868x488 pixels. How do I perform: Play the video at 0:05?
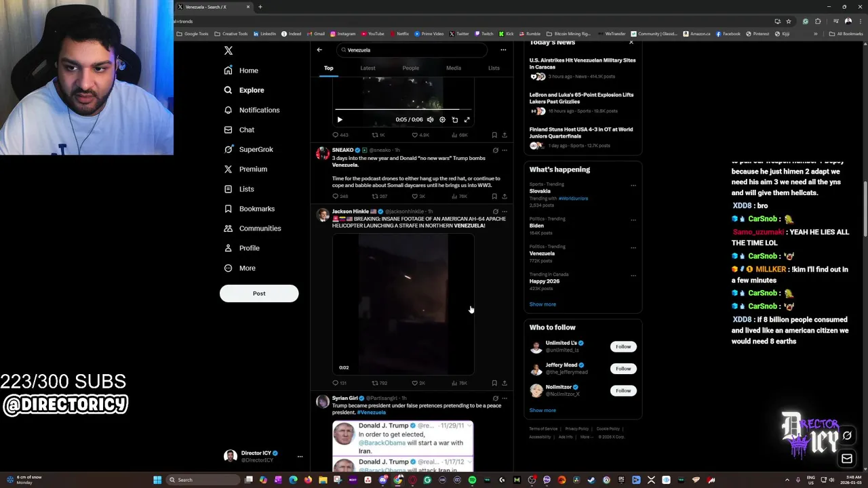pyautogui.click(x=340, y=120)
